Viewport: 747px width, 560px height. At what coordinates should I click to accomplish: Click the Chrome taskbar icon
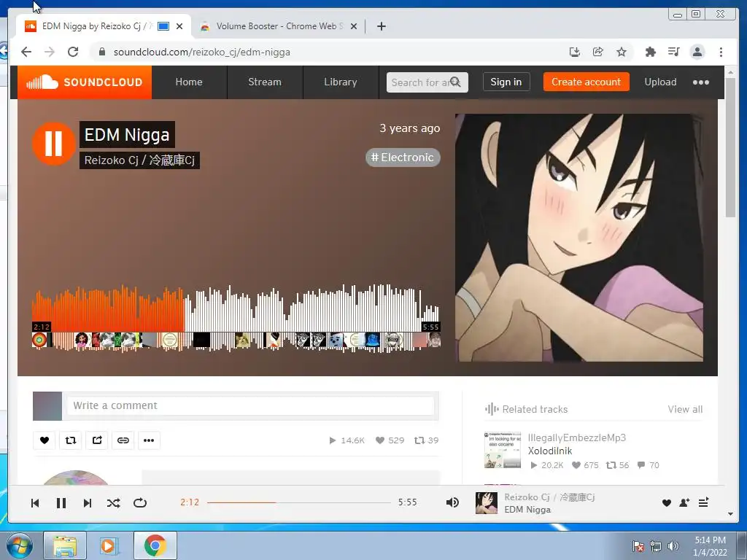click(155, 545)
